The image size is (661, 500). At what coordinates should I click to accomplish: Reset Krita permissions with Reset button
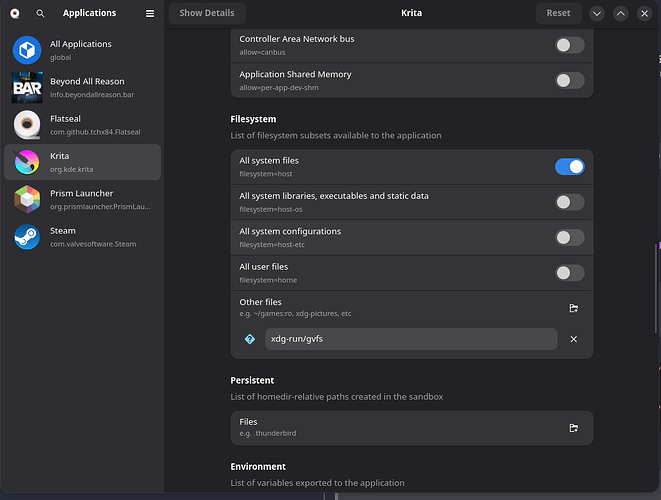558,13
